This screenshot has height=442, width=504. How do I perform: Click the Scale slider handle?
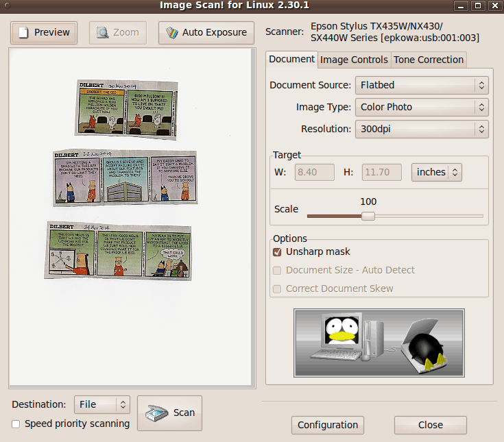tap(368, 216)
